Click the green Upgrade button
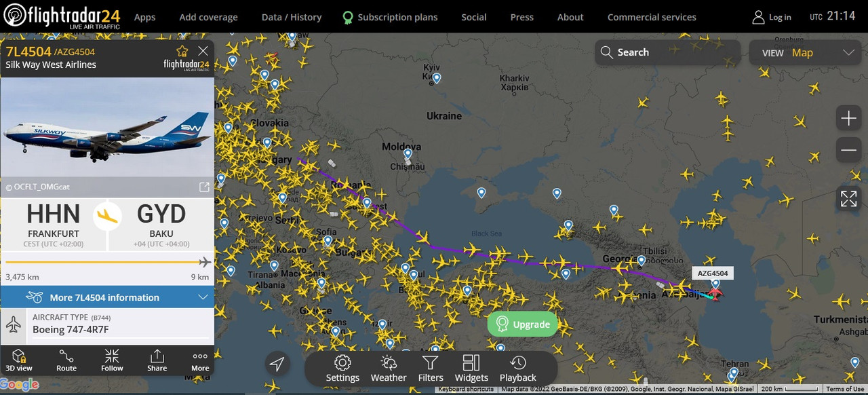 coord(523,324)
